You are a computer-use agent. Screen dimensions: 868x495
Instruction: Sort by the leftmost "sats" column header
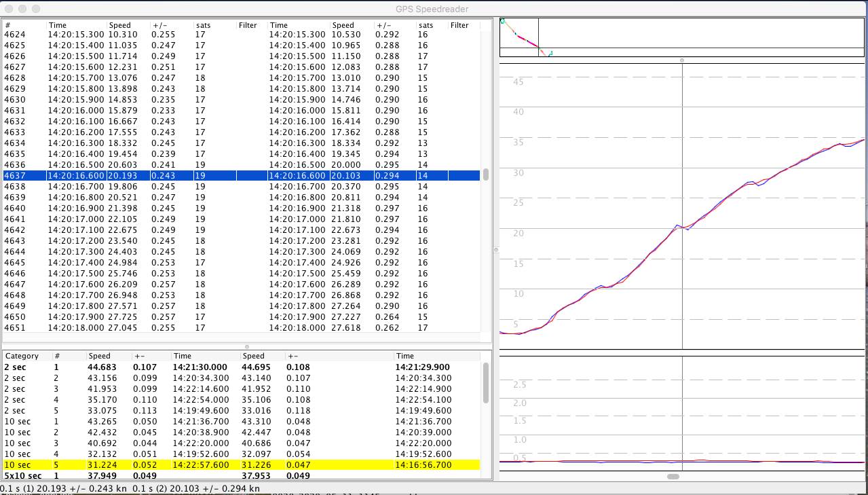point(203,25)
